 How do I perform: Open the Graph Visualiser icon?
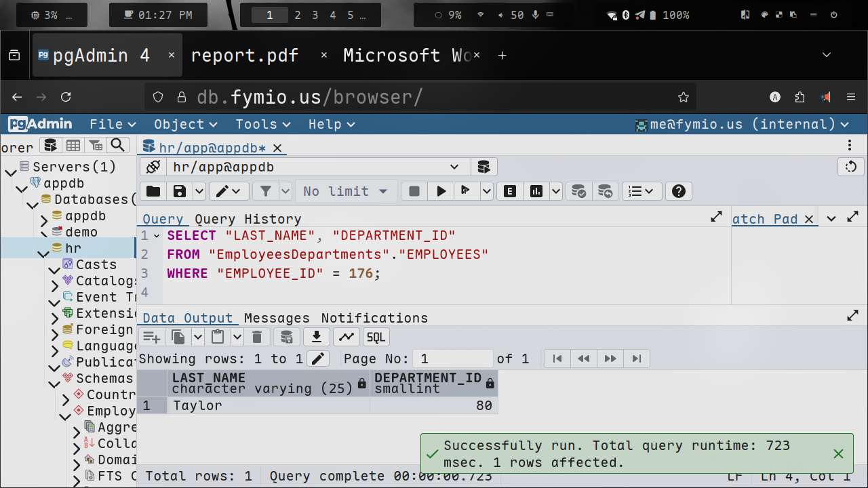[x=347, y=337]
